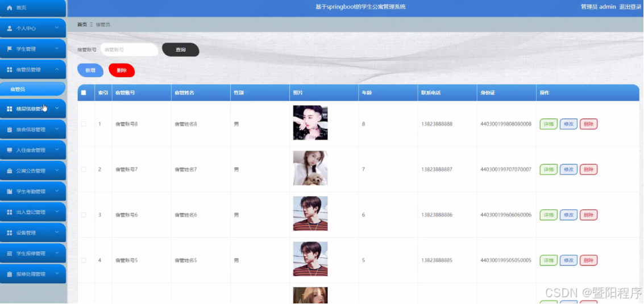Viewport: 644px width, 304px height.
Task: Click 删除 for row 宿管账号5
Action: (x=588, y=260)
